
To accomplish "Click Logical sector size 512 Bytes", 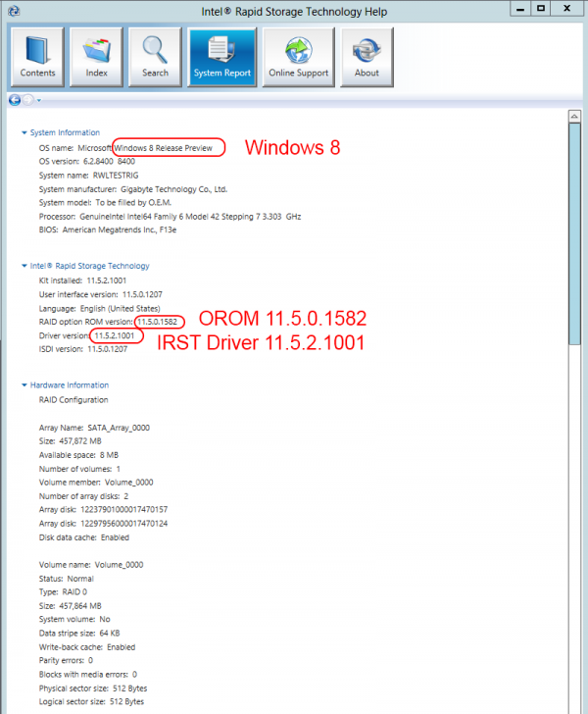I will [91, 701].
